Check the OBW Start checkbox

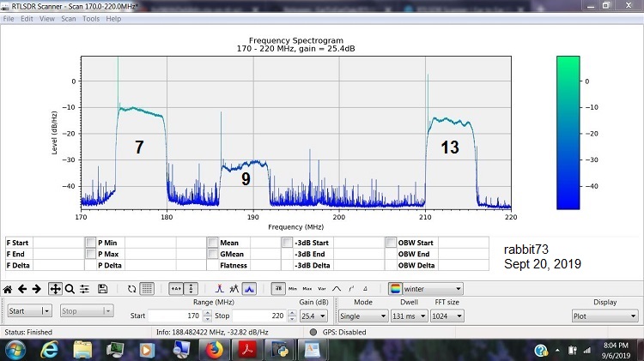[x=391, y=243]
